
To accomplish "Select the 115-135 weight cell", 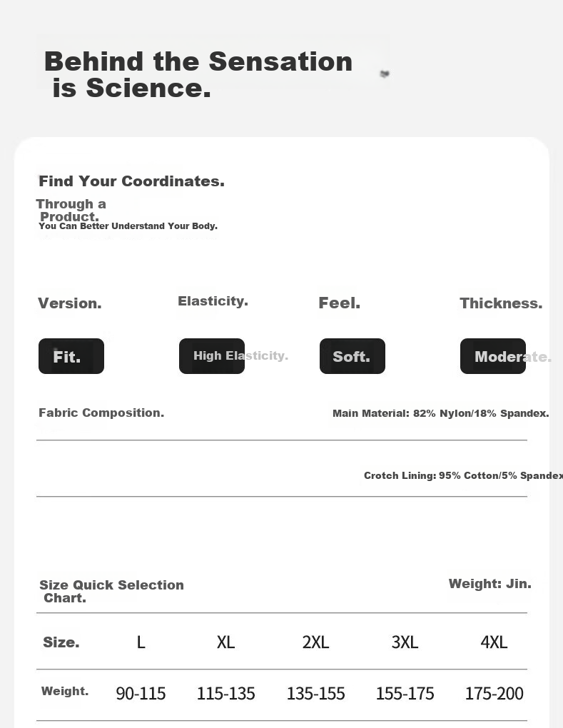I will [226, 694].
